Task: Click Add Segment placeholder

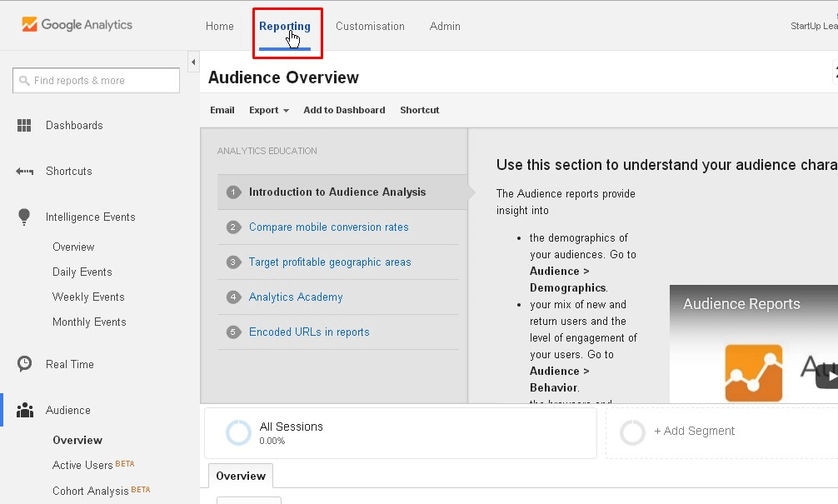Action: pyautogui.click(x=694, y=432)
